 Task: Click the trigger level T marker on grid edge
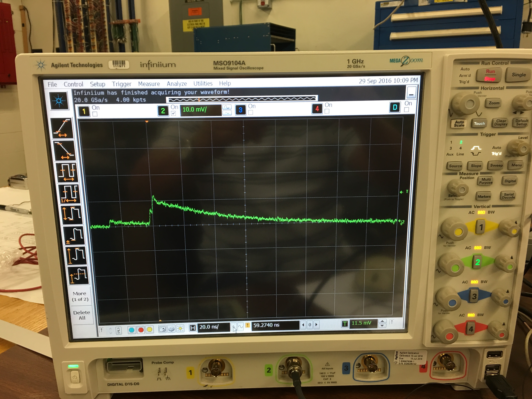click(404, 192)
